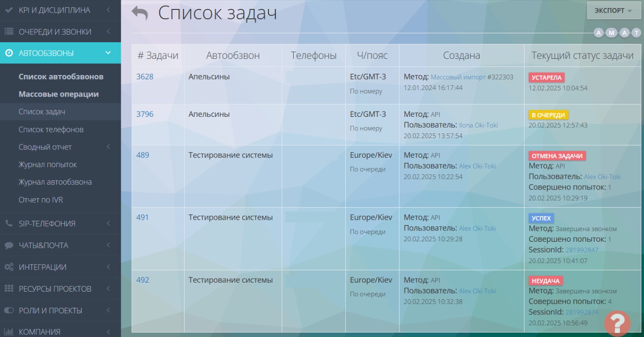Click the # Задачи column header

pos(158,56)
